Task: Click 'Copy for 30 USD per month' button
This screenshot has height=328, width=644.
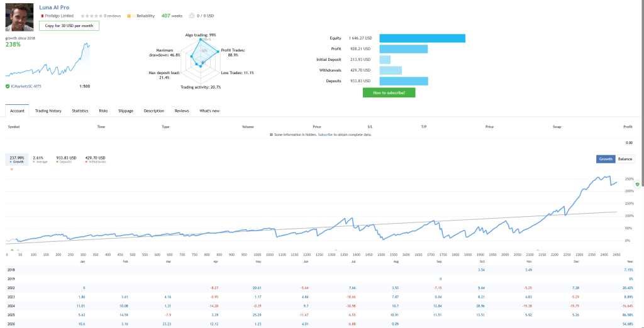Action: tap(69, 26)
